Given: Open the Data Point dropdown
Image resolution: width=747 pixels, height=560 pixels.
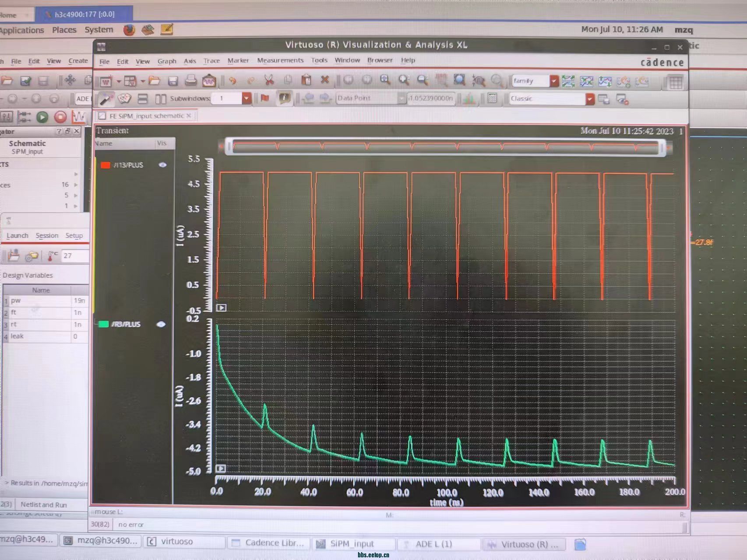Looking at the screenshot, I should coord(401,98).
